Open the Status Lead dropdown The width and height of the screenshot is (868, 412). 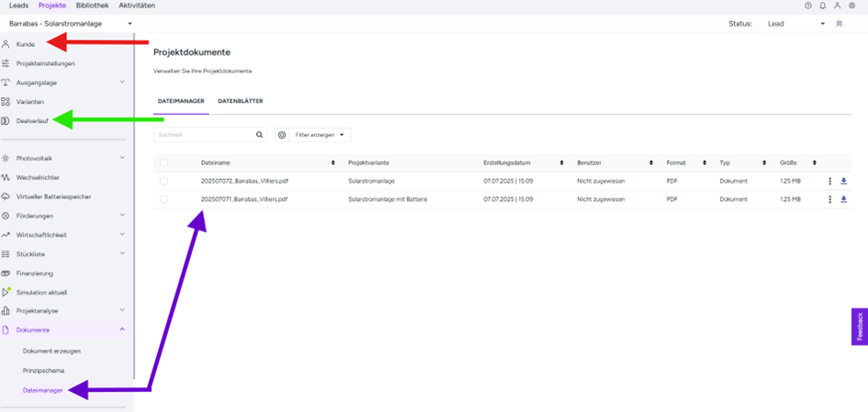[795, 24]
